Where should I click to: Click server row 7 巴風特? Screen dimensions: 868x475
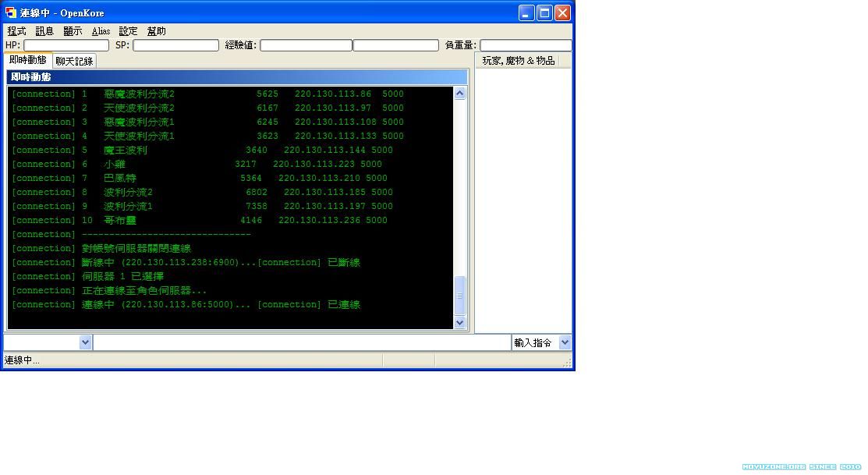[x=200, y=179]
